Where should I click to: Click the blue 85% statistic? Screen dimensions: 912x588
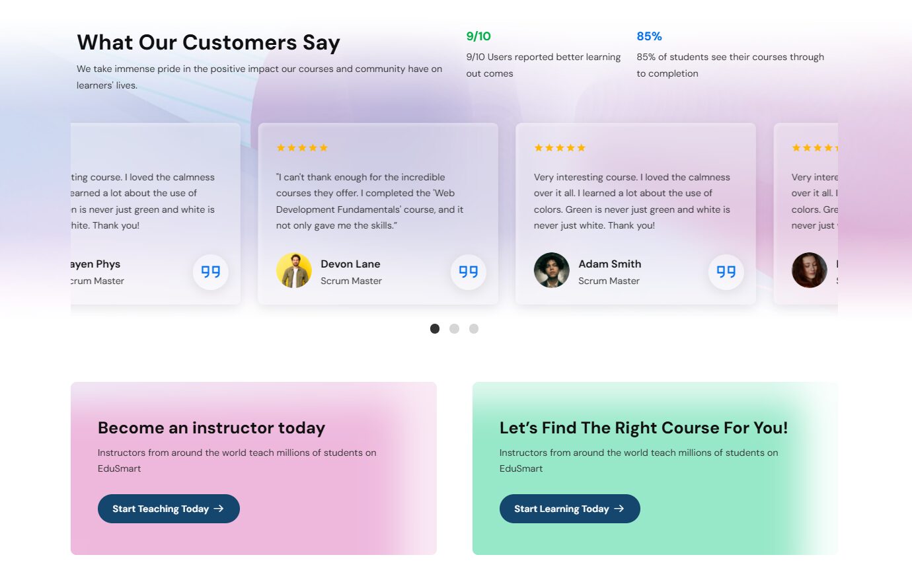click(x=649, y=36)
